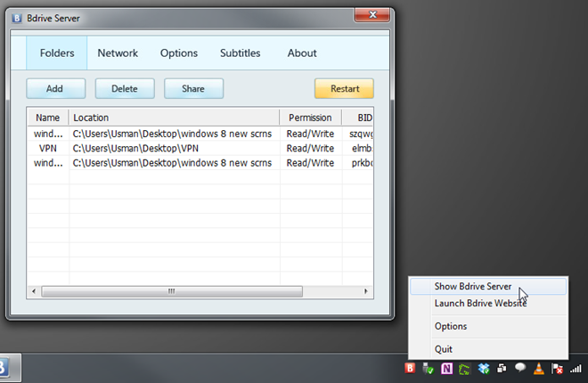Open the Subtitles tab
Viewport: 588px width, 383px height.
click(240, 53)
